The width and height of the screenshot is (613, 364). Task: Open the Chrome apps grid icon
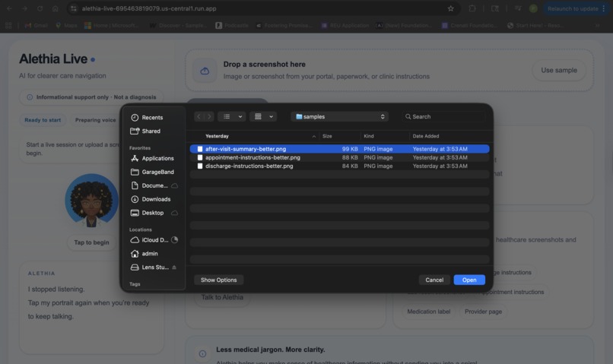[x=8, y=25]
